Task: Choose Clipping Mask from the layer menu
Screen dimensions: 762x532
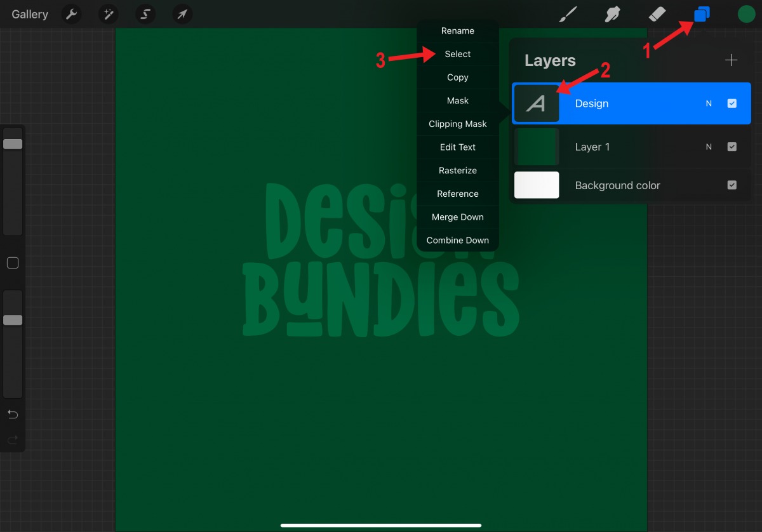Action: pos(458,124)
